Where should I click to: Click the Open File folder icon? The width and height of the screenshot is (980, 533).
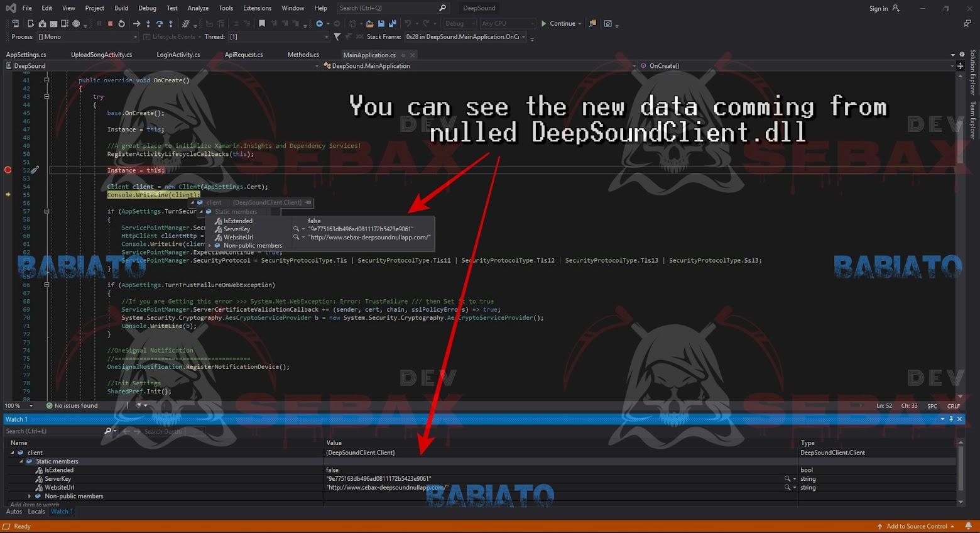coord(369,23)
